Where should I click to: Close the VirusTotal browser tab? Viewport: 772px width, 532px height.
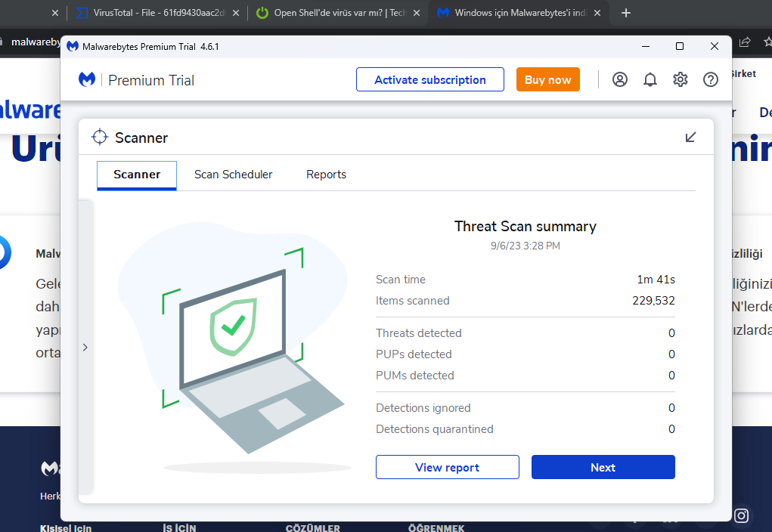click(x=236, y=14)
